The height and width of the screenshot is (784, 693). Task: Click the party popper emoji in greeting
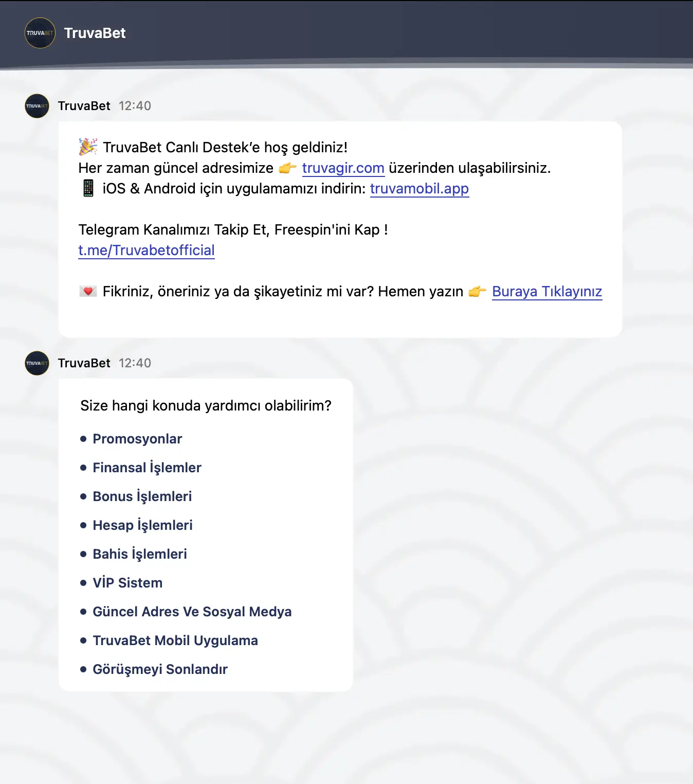click(88, 147)
